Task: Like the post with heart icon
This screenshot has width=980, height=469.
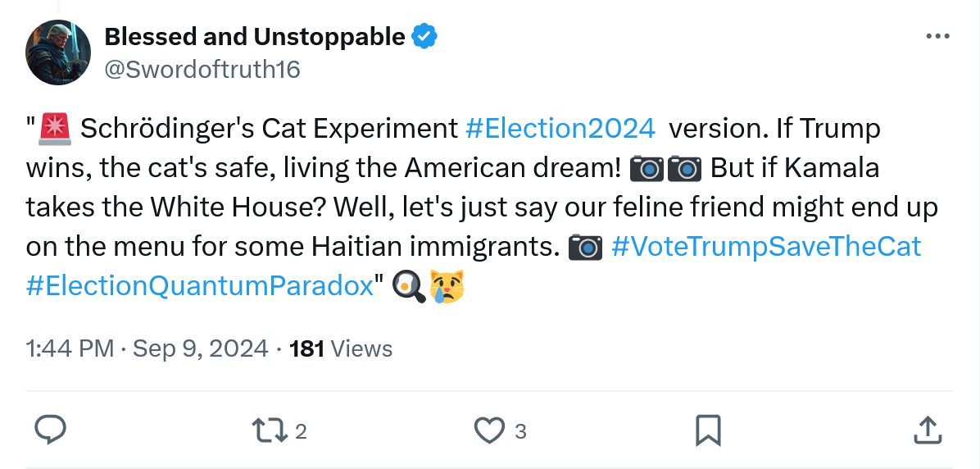Action: coord(490,430)
